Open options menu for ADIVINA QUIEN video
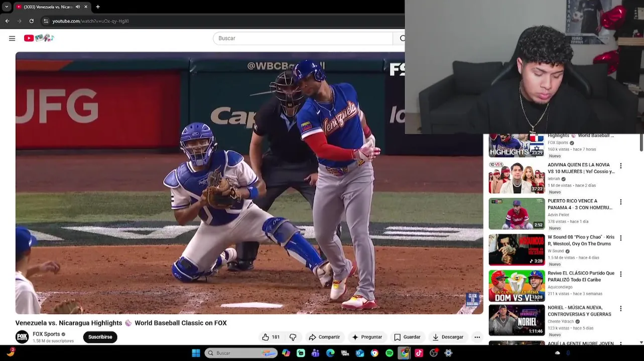Screen dimensions: 644x361 coord(621,166)
